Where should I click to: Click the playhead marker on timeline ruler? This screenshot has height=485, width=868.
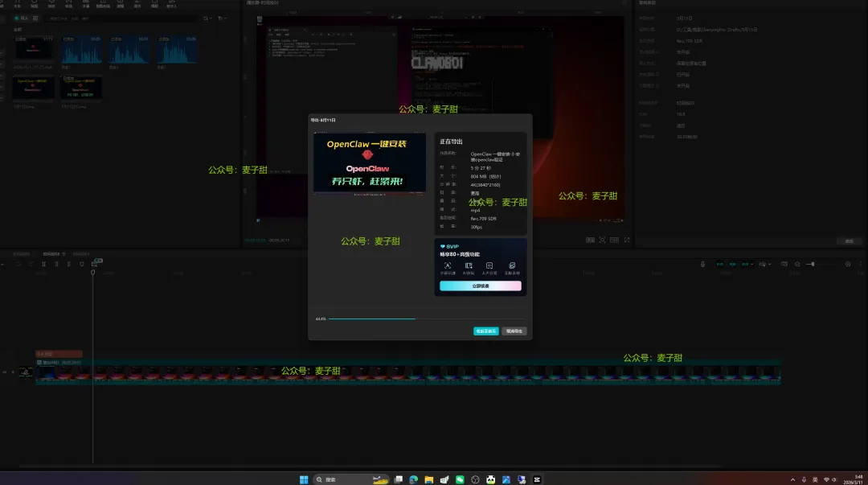(93, 273)
